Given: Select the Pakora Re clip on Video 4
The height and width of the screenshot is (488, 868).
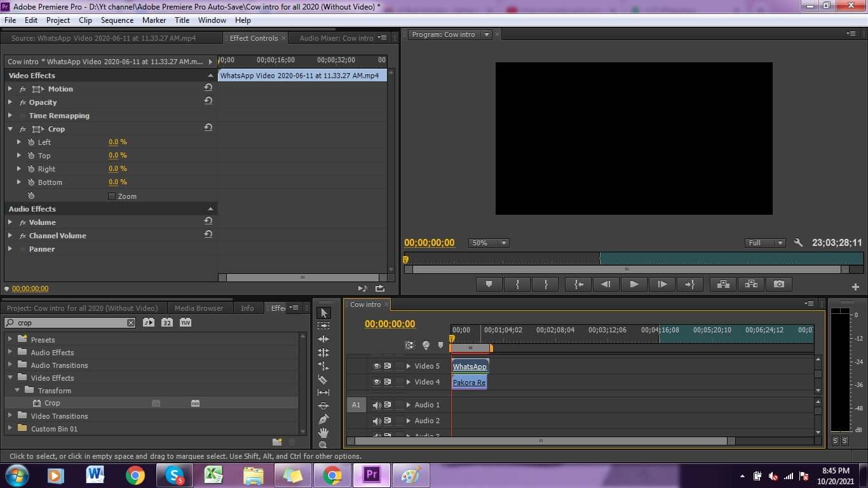Looking at the screenshot, I should point(469,383).
